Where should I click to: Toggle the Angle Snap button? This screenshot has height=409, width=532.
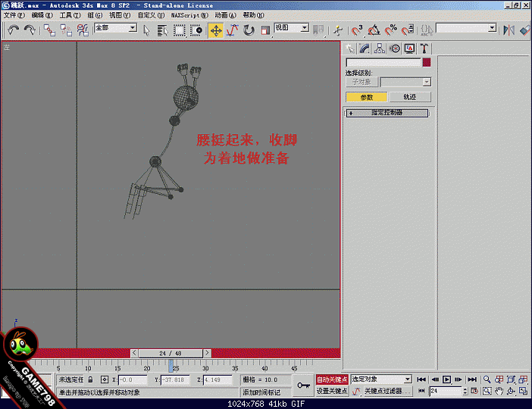[374, 30]
